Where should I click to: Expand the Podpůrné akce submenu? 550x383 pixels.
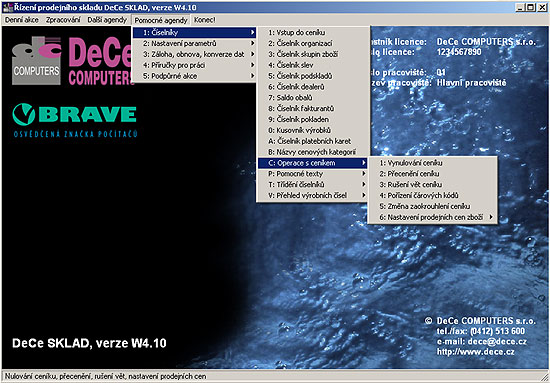click(194, 76)
